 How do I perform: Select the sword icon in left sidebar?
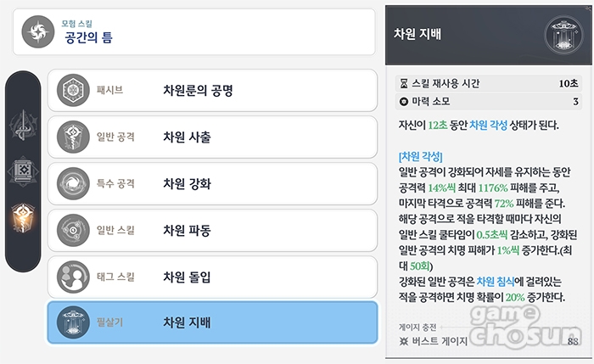click(x=24, y=125)
